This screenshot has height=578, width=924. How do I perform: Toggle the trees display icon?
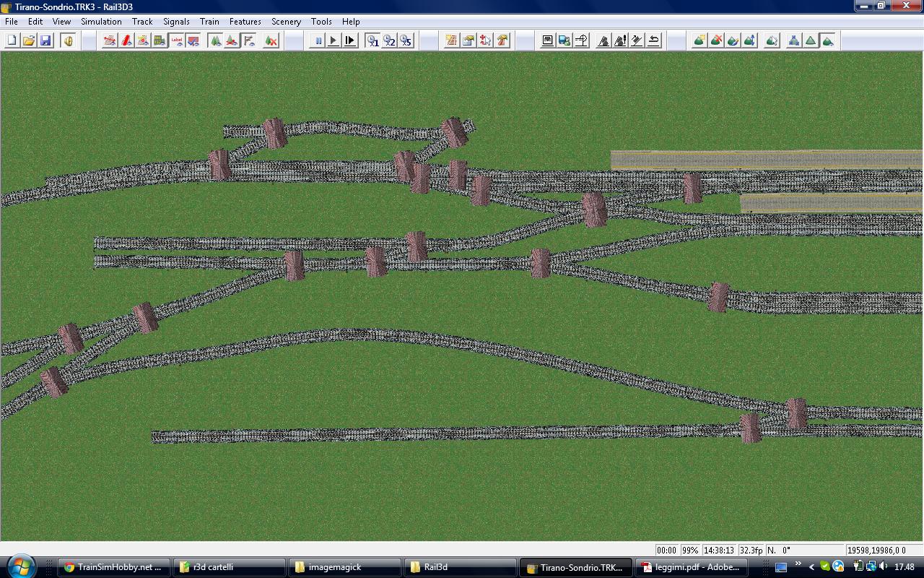pos(215,40)
